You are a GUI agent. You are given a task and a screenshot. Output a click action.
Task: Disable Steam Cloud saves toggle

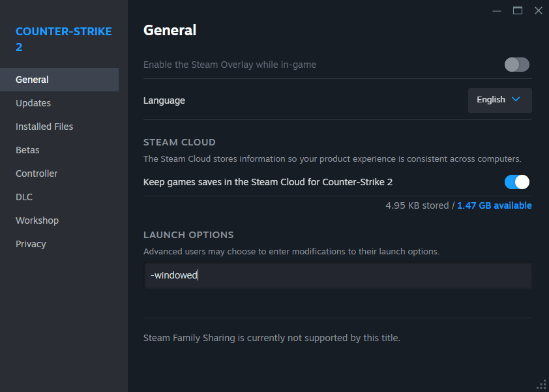[516, 182]
